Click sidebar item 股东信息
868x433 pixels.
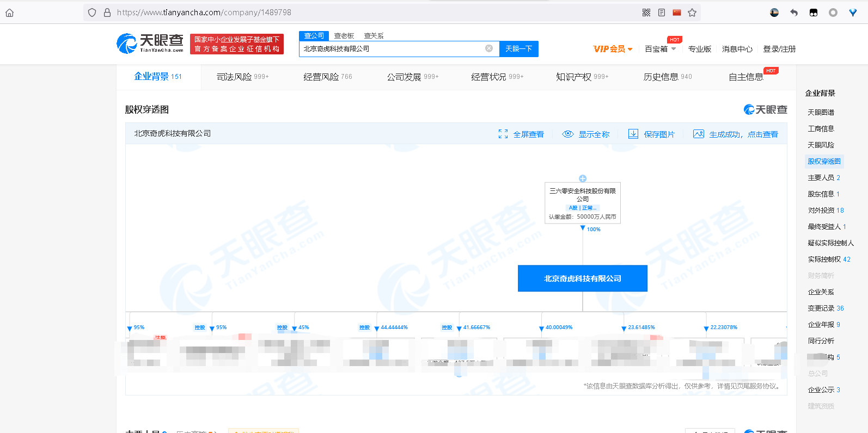coord(823,194)
